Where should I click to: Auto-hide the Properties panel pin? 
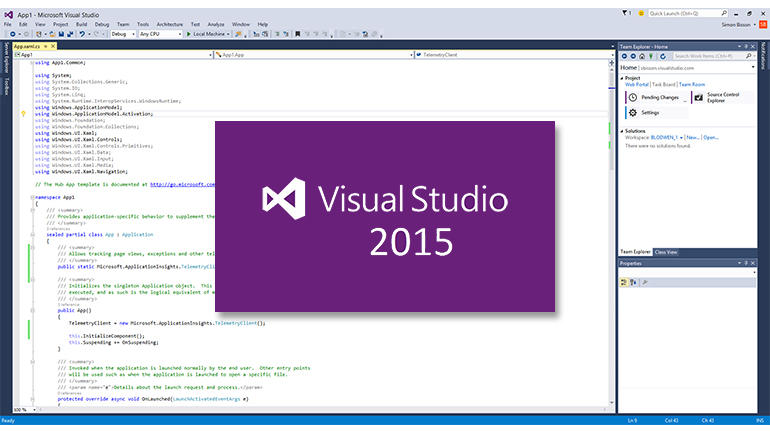pyautogui.click(x=746, y=263)
